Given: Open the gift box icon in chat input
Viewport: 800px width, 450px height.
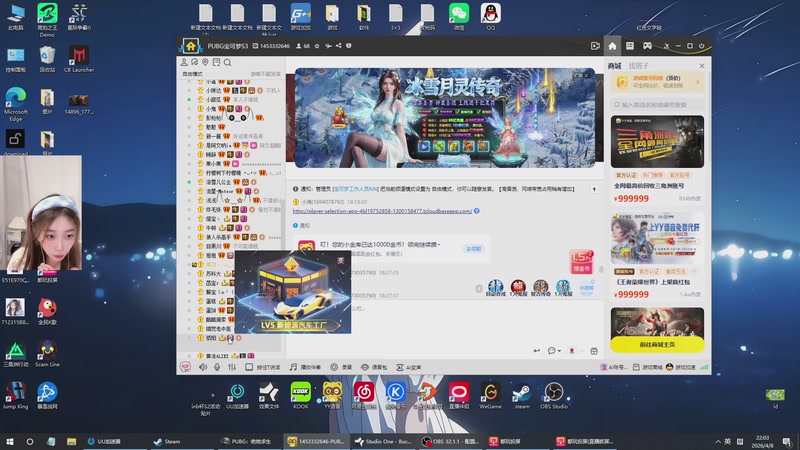Looking at the screenshot, I should pos(594,351).
